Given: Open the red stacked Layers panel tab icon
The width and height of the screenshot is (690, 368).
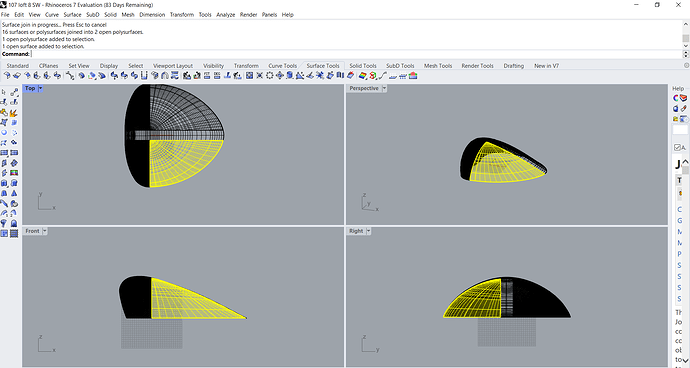Looking at the screenshot, I should (683, 98).
